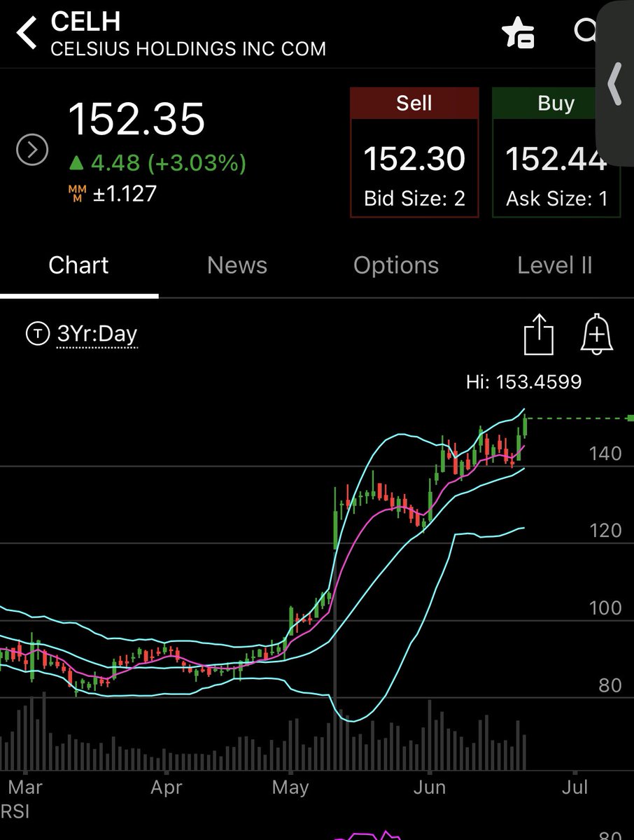Tap the RSI indicator label

tap(15, 811)
